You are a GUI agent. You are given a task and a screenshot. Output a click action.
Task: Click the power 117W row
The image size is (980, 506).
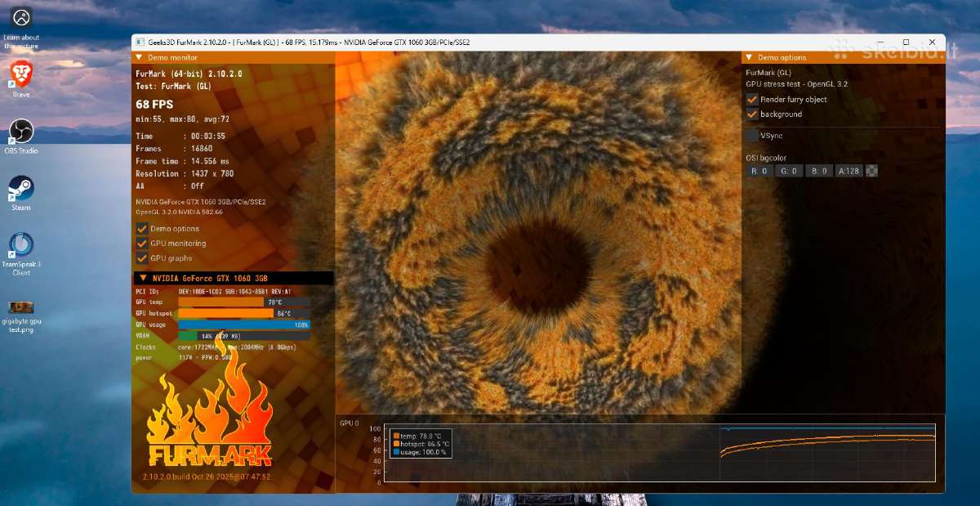click(184, 357)
